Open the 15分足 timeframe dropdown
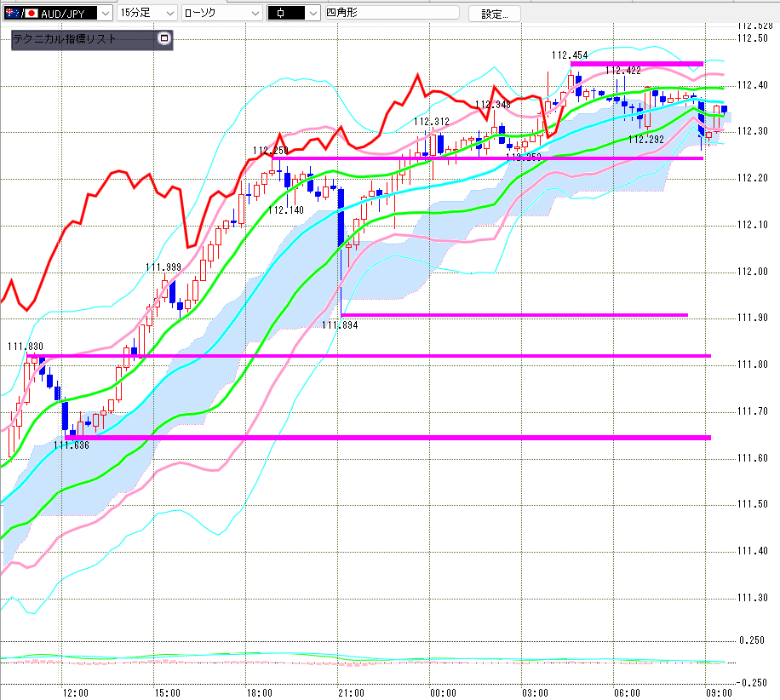Viewport: 780px width, 700px height. click(147, 14)
